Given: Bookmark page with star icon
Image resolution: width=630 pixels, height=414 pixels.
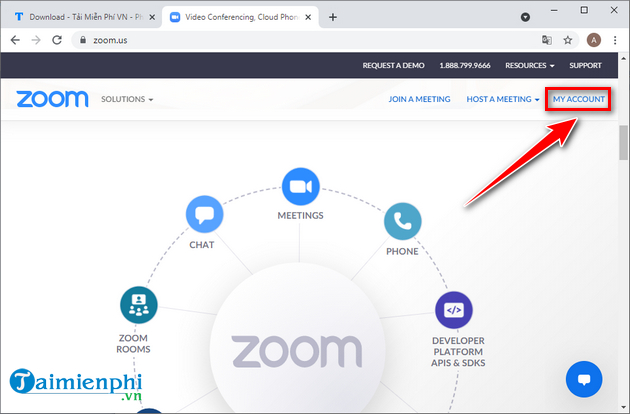Looking at the screenshot, I should pyautogui.click(x=567, y=40).
